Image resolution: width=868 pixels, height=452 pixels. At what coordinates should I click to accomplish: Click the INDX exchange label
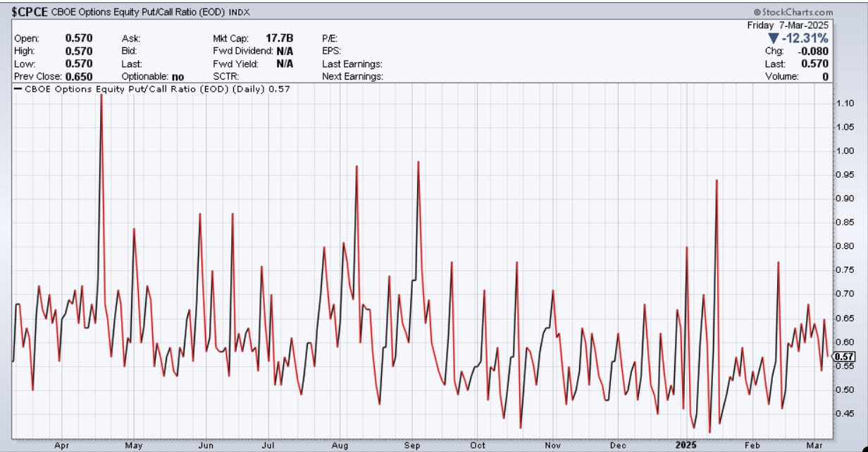pyautogui.click(x=240, y=13)
